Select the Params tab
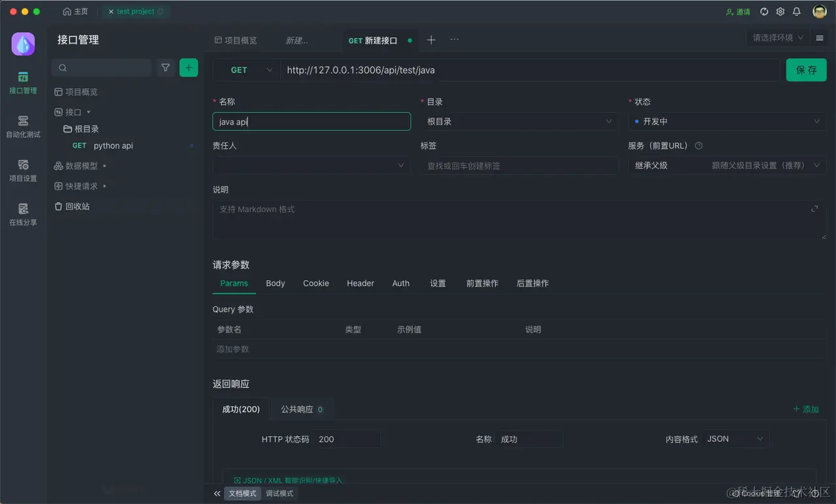Image resolution: width=836 pixels, height=504 pixels. click(234, 283)
